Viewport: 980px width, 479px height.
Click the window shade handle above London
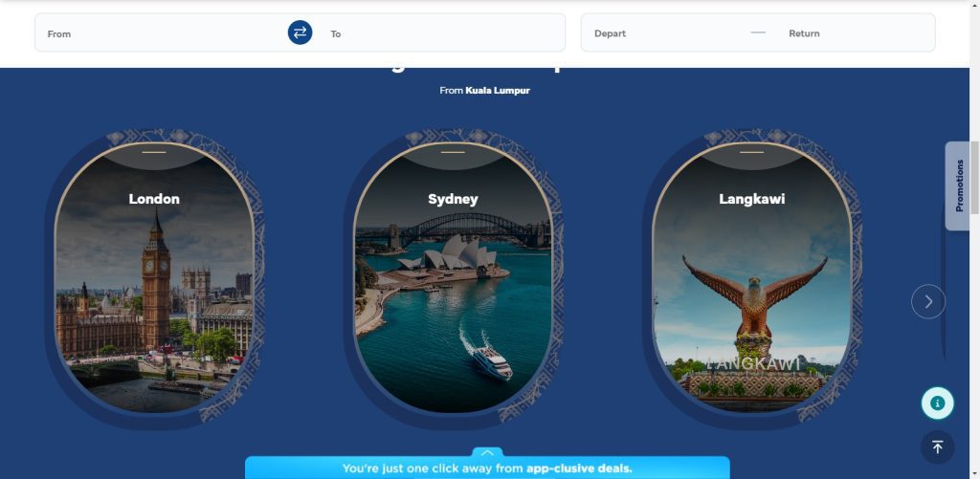[154, 152]
